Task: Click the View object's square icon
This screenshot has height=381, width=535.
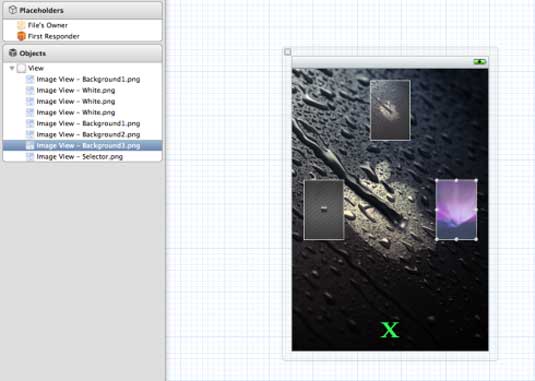Action: (21, 68)
